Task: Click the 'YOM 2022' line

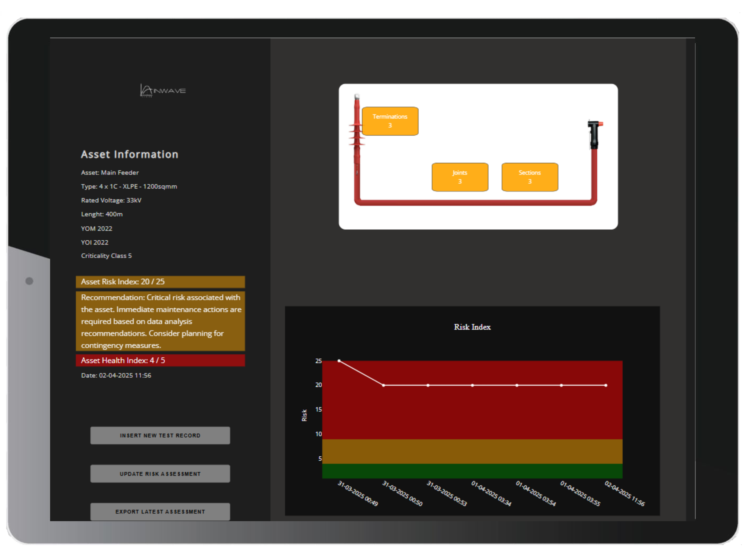Action: pyautogui.click(x=97, y=229)
